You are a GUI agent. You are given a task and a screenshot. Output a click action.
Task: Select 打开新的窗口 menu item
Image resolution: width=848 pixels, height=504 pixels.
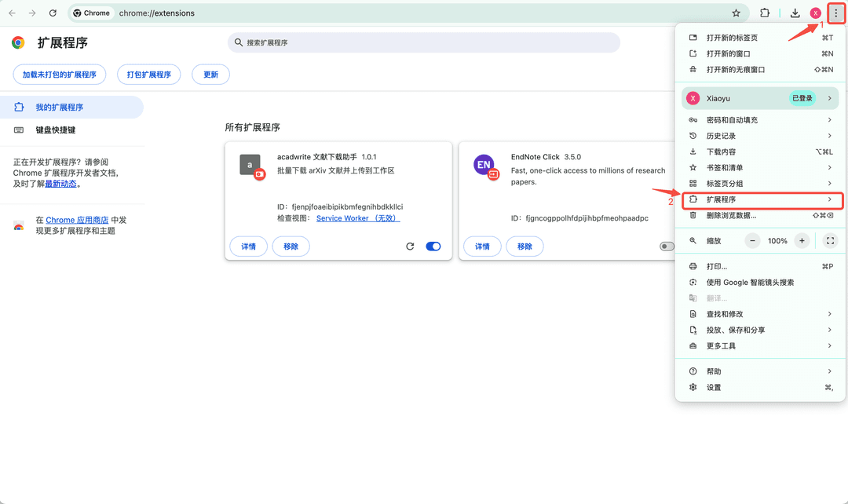(760, 53)
